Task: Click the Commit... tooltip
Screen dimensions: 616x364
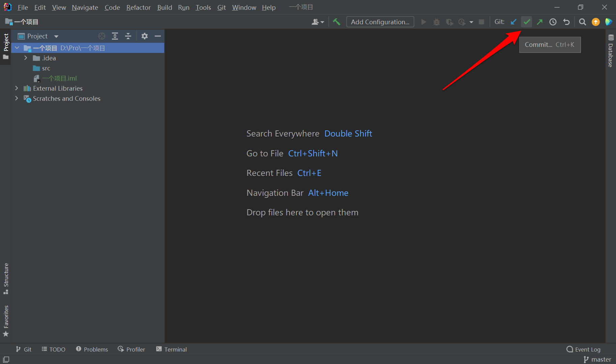Action: click(550, 45)
